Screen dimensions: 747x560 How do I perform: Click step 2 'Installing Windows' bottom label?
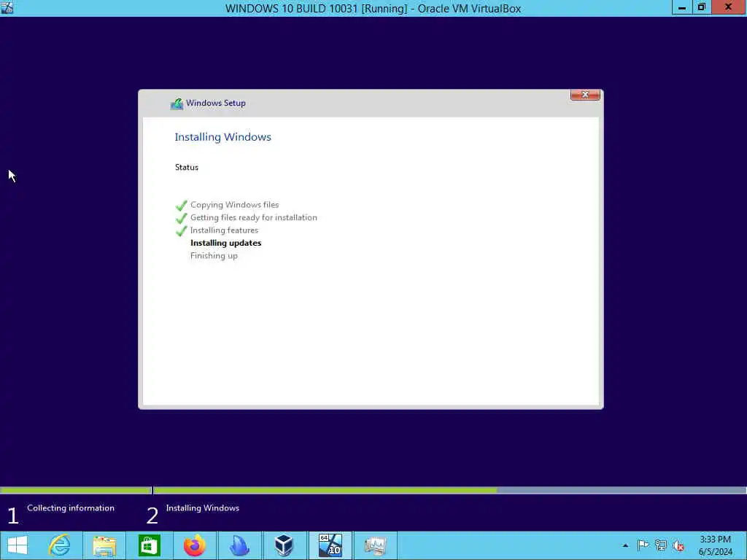click(x=203, y=508)
